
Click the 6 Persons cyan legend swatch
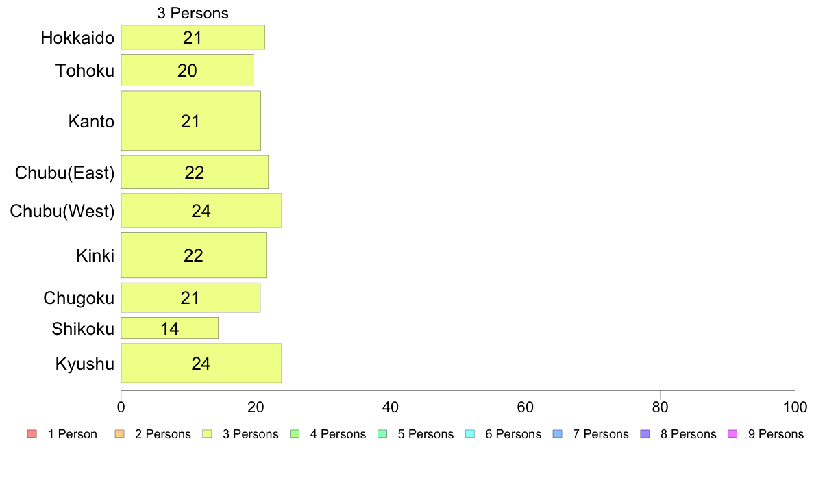click(470, 434)
